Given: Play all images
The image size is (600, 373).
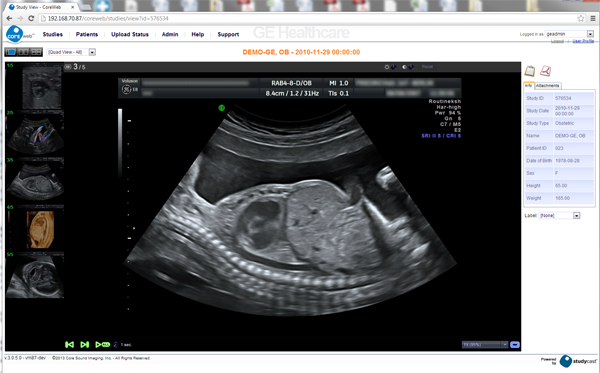Looking at the screenshot, I should pos(102,345).
